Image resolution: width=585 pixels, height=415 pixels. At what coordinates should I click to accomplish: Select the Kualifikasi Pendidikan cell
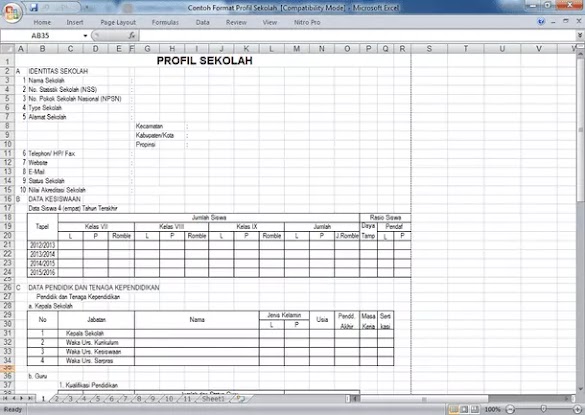point(88,385)
